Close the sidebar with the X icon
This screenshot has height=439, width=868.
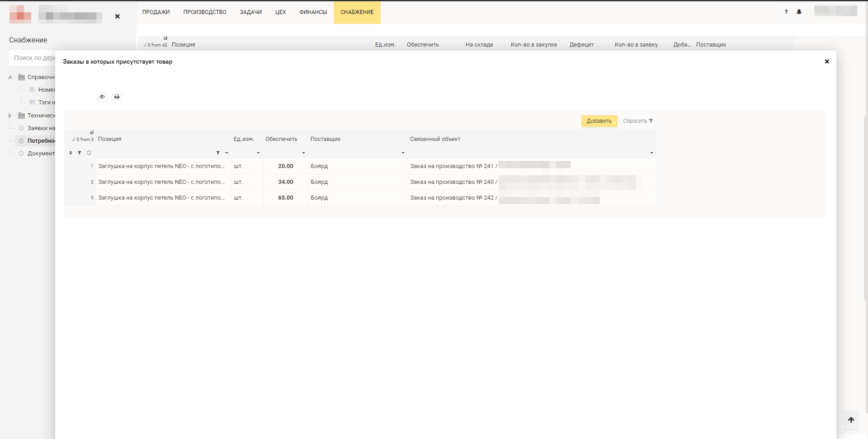pos(118,16)
